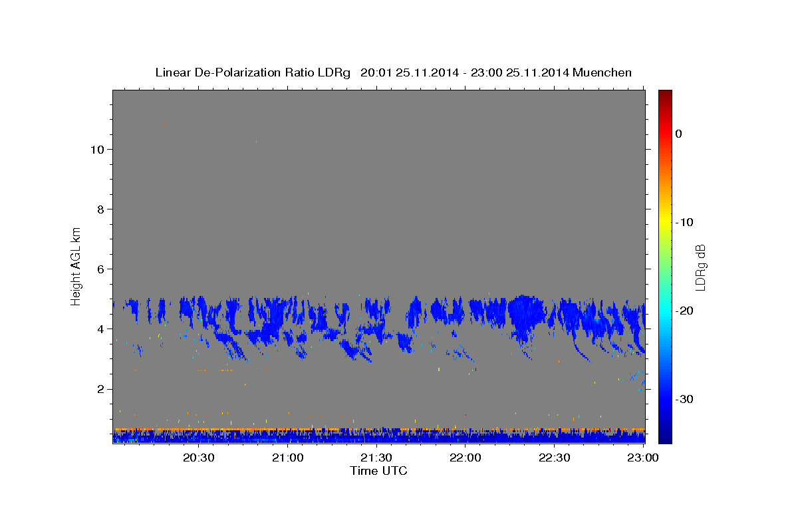
Task: Click the 'Height AGL km' axis label
Action: (x=76, y=265)
